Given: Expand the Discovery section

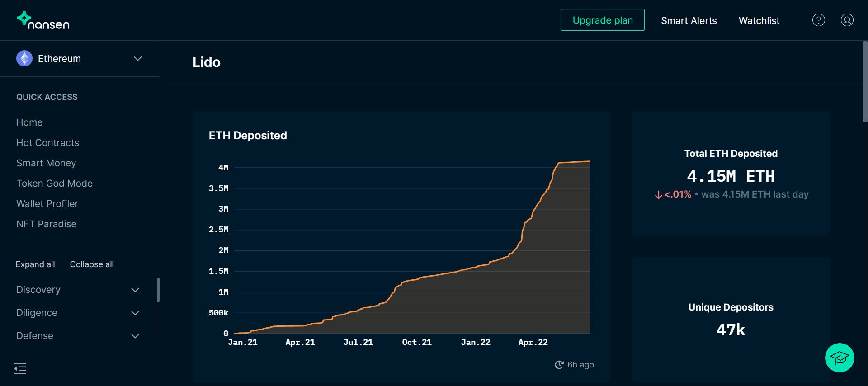Looking at the screenshot, I should click(135, 290).
